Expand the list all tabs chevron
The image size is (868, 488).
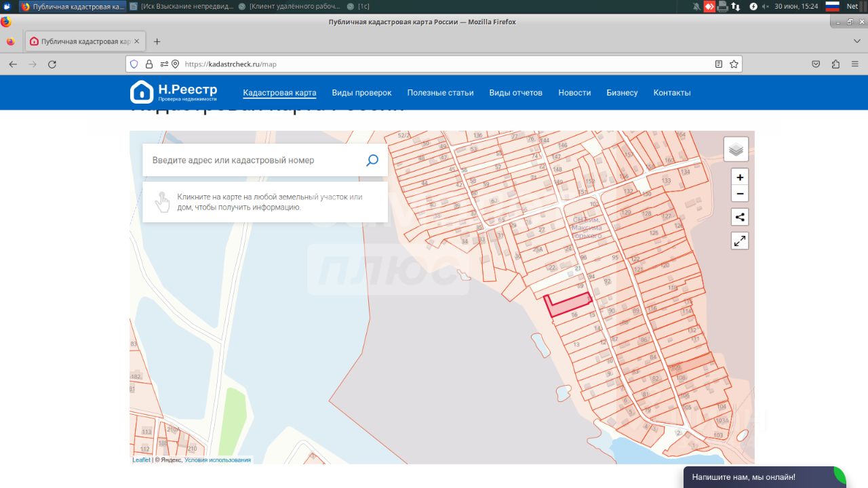856,41
